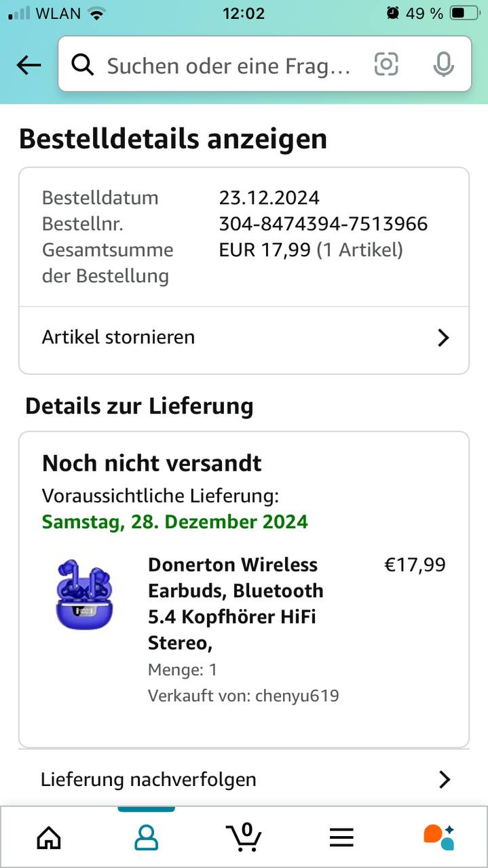Open Donerton Wireless Earbuds product title
Viewport: 488px width, 868px height.
(x=236, y=603)
